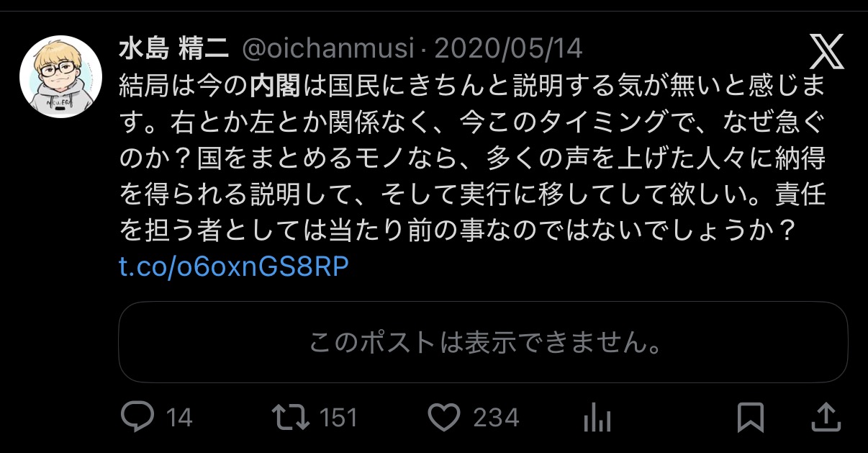Like the post with the heart icon
This screenshot has height=453, width=868.
444,417
